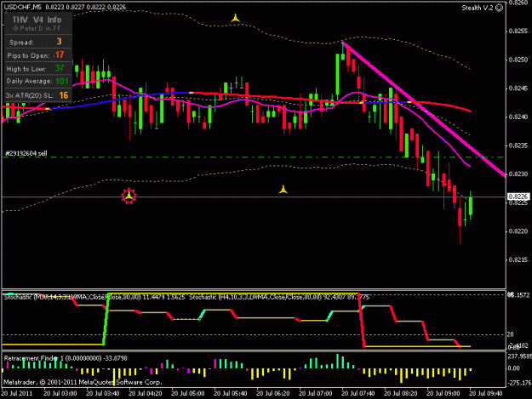The width and height of the screenshot is (532, 399).
Task: Click the 0.8250 price scale label
Action: point(518,60)
